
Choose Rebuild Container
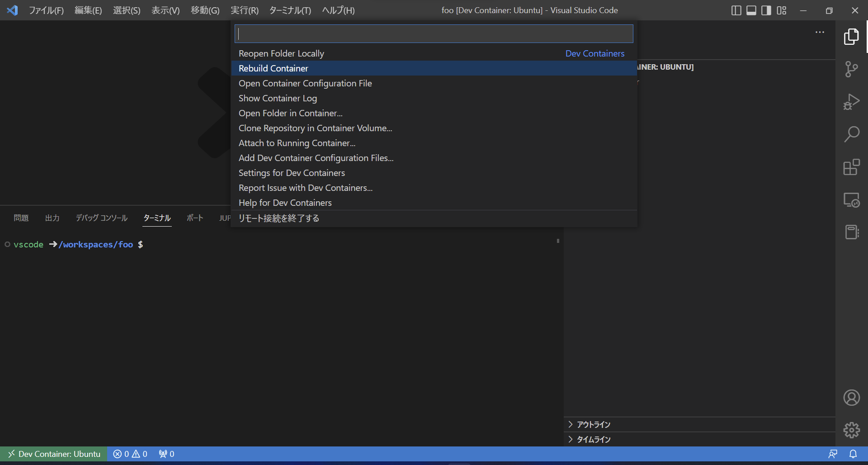434,68
